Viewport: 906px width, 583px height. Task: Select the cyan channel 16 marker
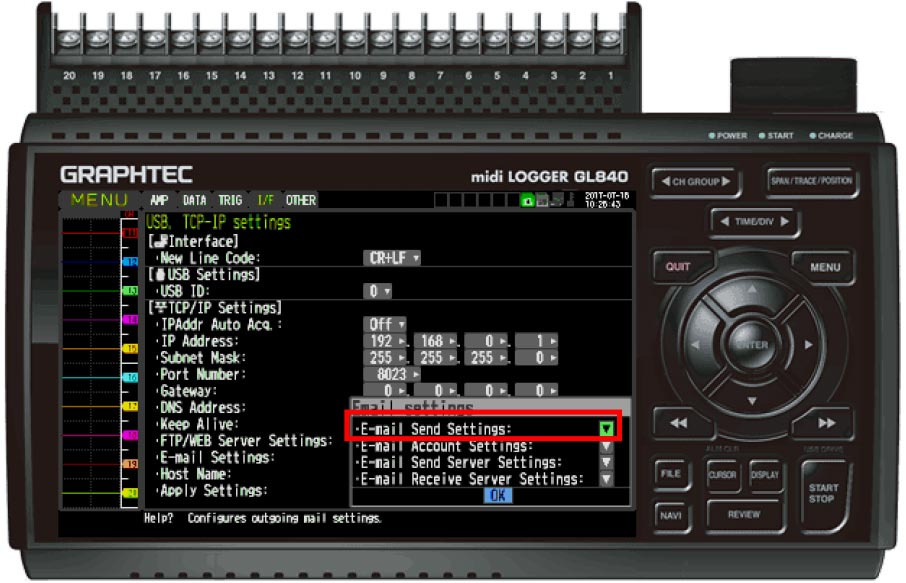pyautogui.click(x=131, y=377)
